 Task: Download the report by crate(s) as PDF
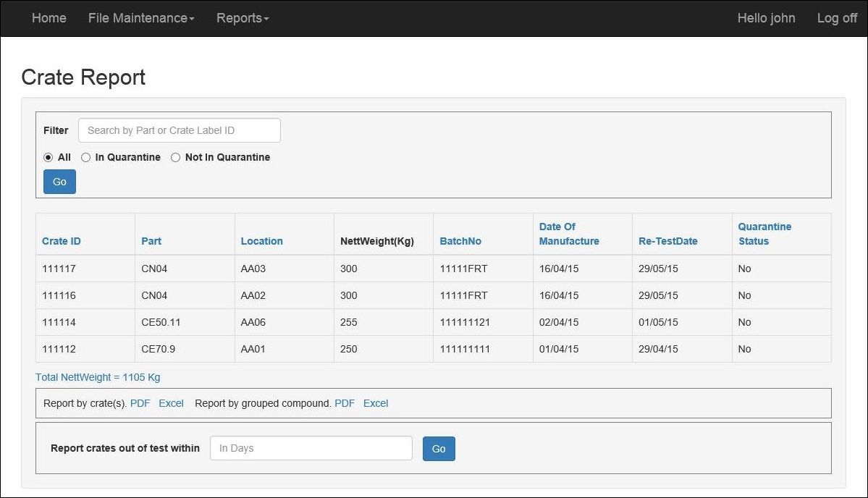140,403
